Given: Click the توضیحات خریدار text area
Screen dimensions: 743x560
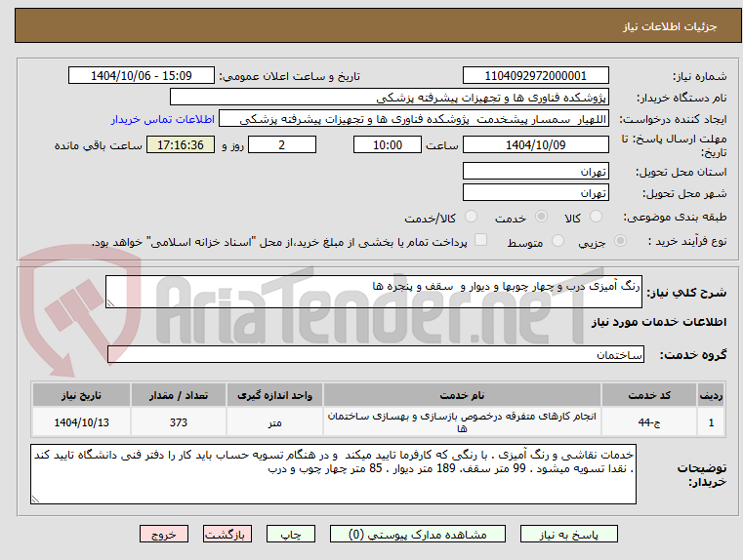Looking at the screenshot, I should (333, 474).
